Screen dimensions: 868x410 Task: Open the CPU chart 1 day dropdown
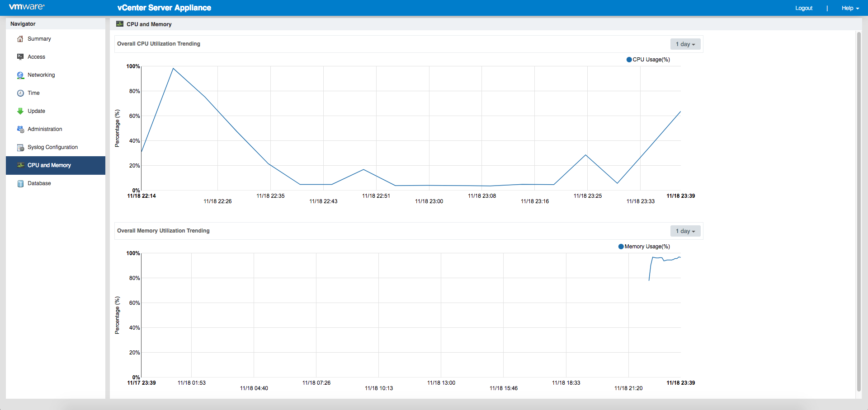coord(685,44)
